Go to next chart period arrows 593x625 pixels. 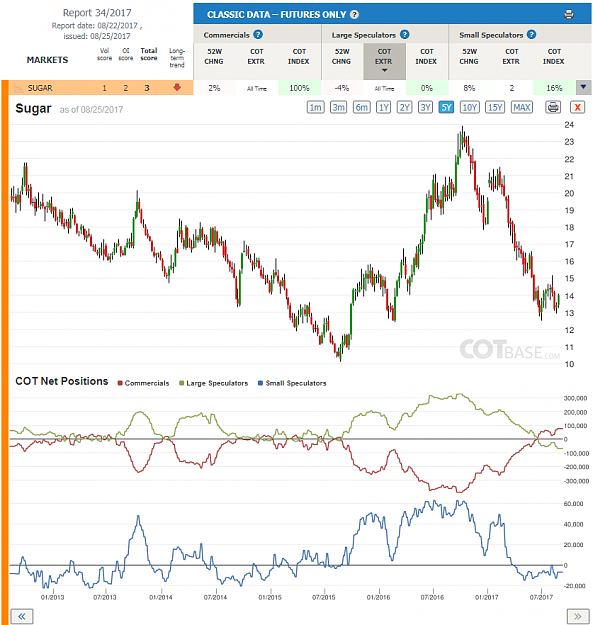click(x=578, y=616)
